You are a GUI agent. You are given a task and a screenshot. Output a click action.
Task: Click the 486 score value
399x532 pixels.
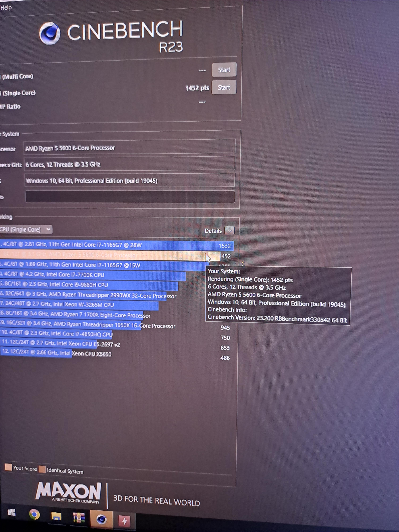[225, 358]
